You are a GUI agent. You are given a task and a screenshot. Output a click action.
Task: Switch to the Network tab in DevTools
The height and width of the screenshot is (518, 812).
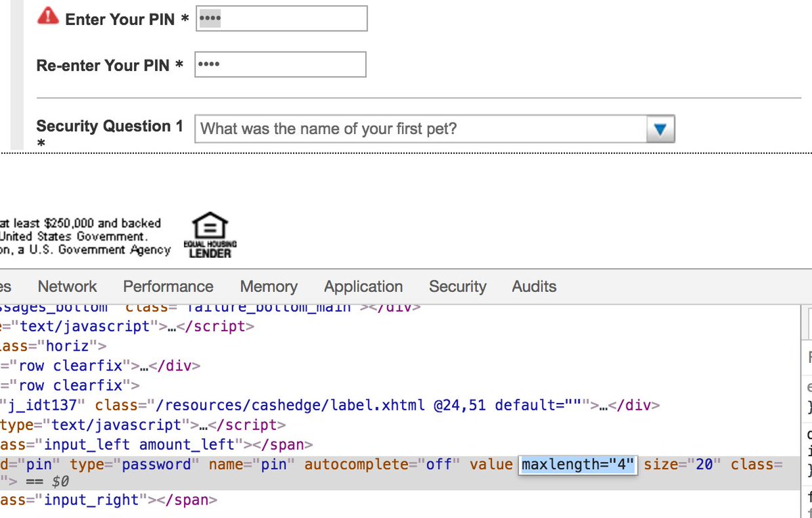pyautogui.click(x=67, y=286)
